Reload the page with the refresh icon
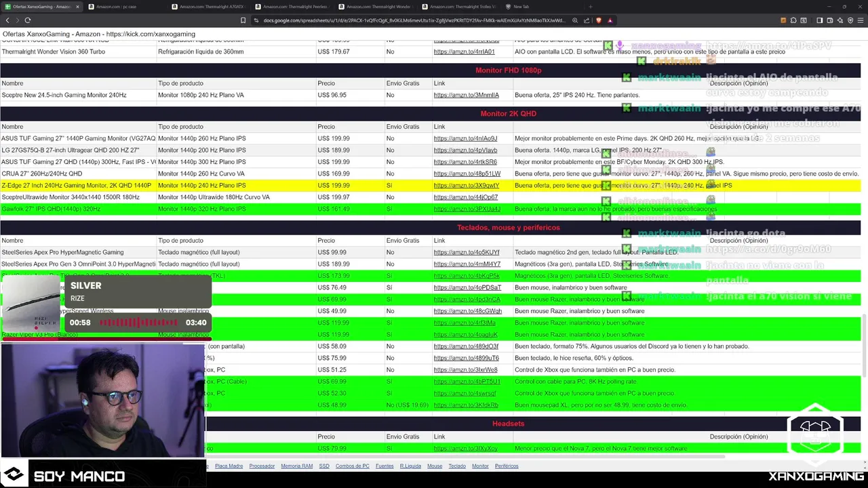The width and height of the screenshot is (868, 488). pyautogui.click(x=28, y=20)
